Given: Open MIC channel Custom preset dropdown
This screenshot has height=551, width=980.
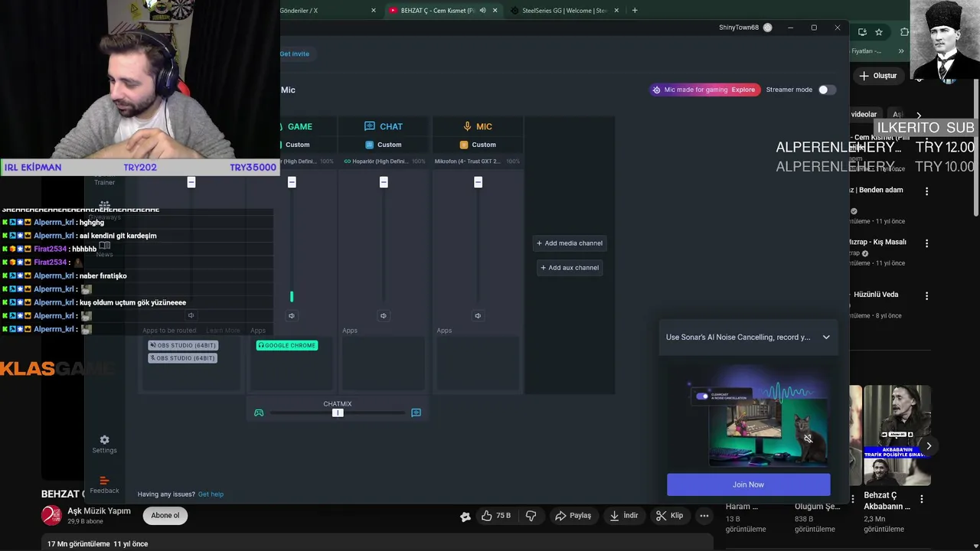Looking at the screenshot, I should click(x=478, y=145).
